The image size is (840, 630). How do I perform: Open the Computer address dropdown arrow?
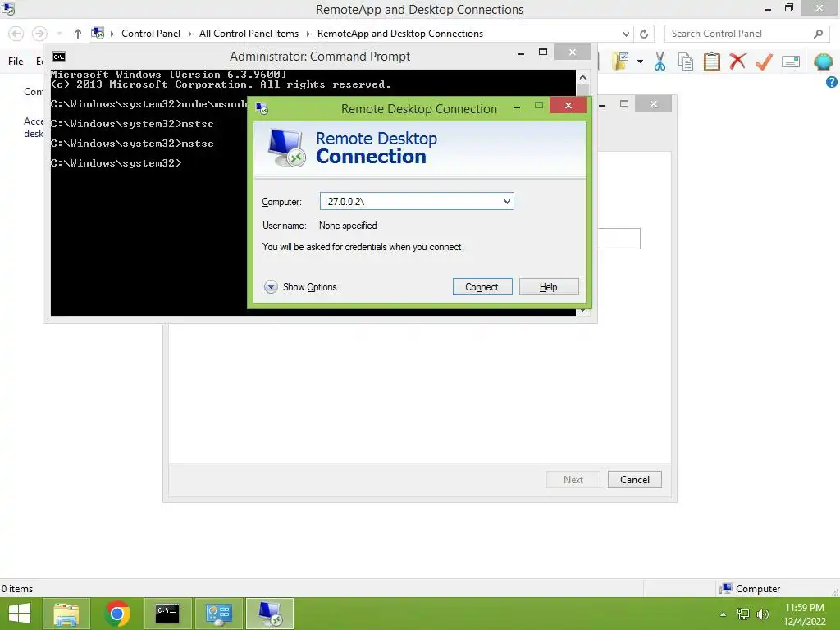pos(507,202)
